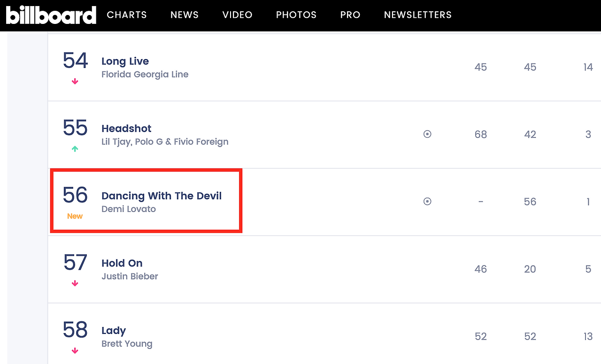
Task: Click the down arrow under rank 54
Action: click(75, 82)
